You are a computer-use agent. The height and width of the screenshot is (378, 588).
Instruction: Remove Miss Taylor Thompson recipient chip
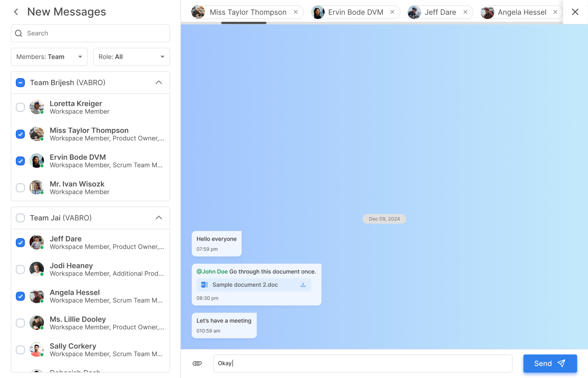[x=296, y=12]
